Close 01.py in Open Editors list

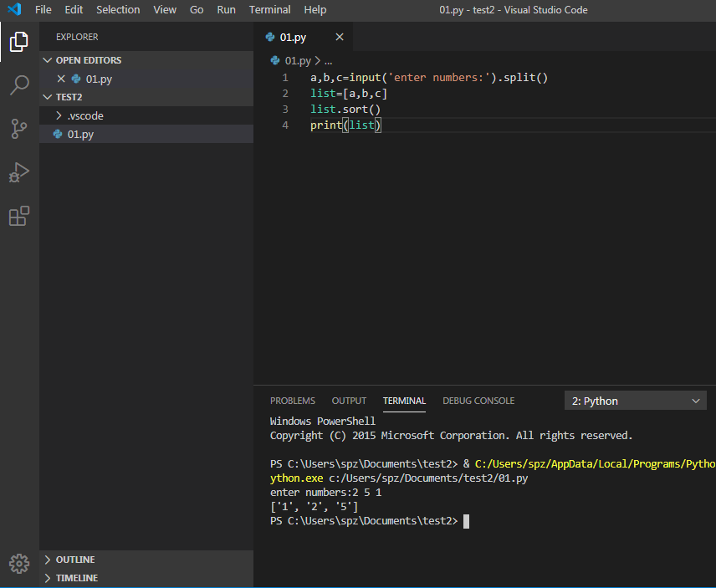pyautogui.click(x=61, y=79)
